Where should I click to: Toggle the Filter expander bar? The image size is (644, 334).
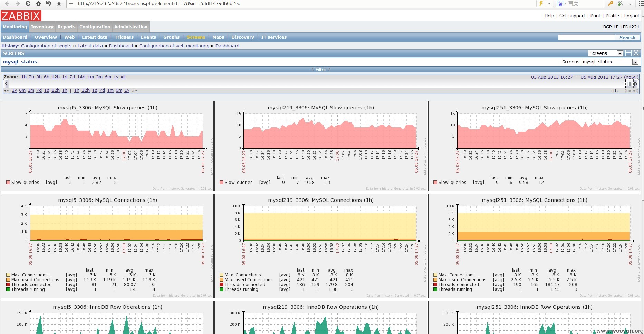321,69
